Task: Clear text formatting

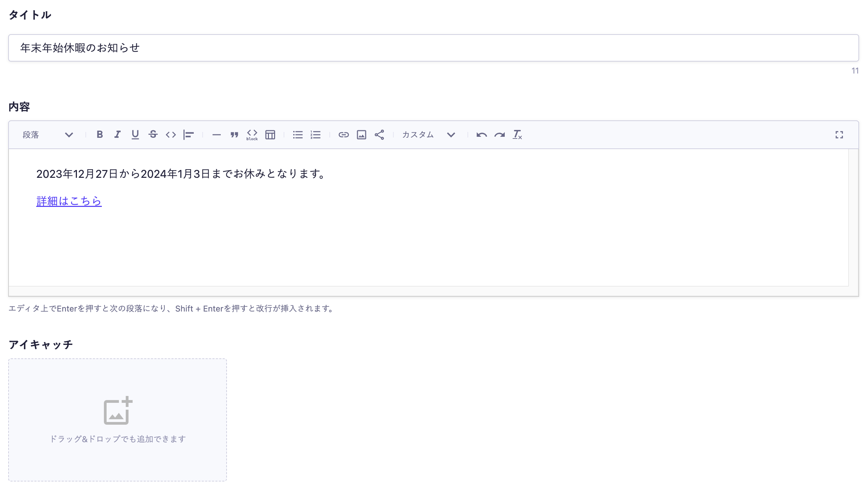Action: click(517, 135)
